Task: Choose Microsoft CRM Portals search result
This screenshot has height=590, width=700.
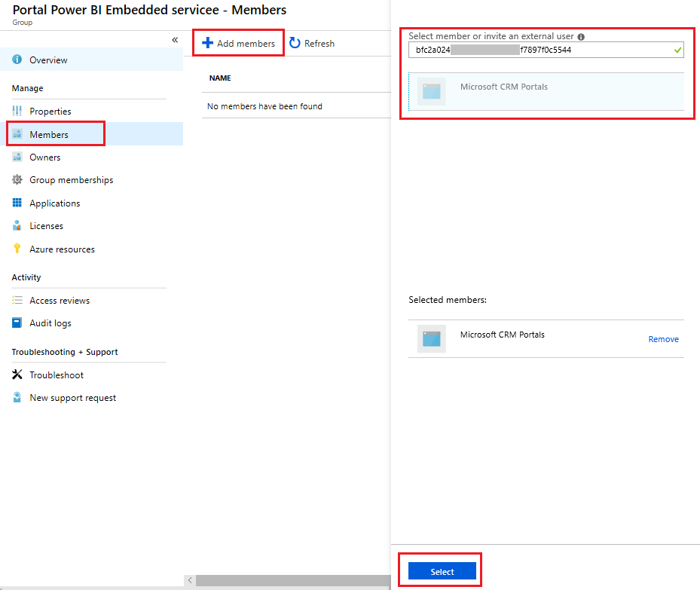Action: 546,91
